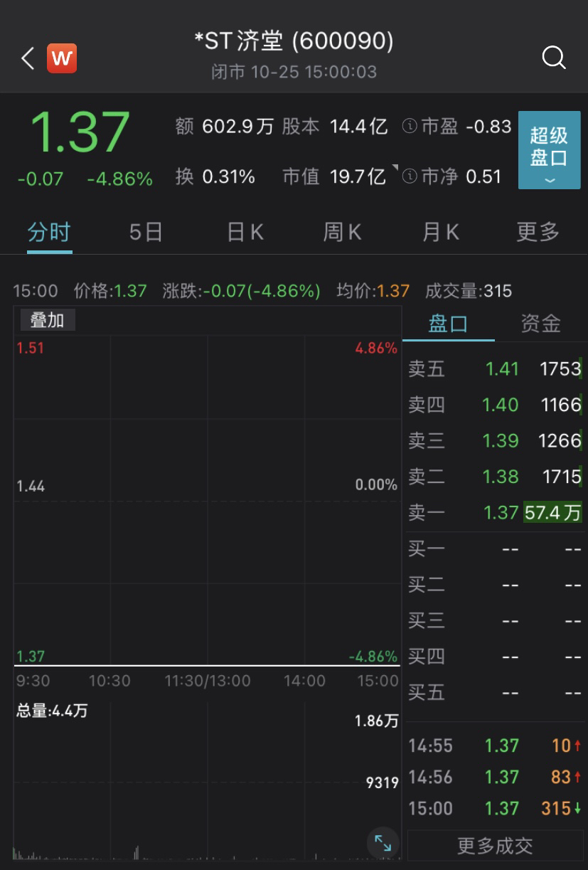Expand the 超级盘口 panel

click(x=549, y=150)
